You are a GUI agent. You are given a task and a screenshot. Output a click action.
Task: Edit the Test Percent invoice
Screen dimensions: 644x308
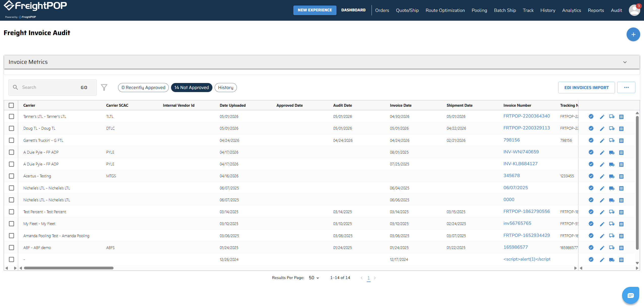coord(602,212)
